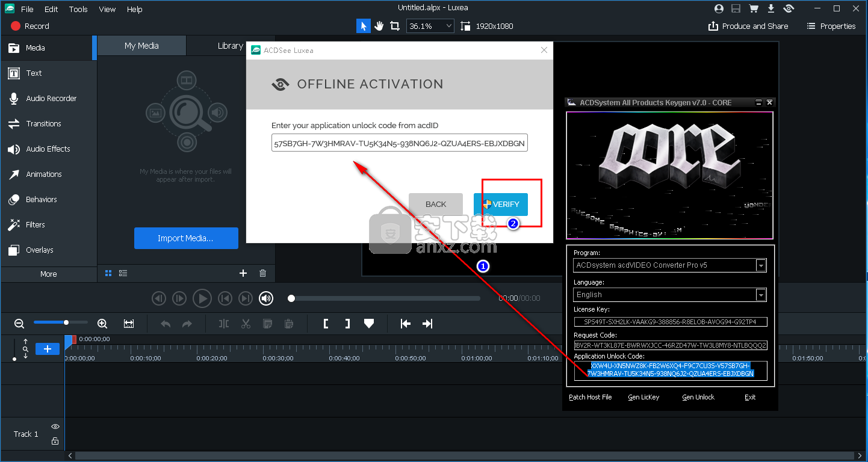Open the Filters section

click(x=48, y=224)
